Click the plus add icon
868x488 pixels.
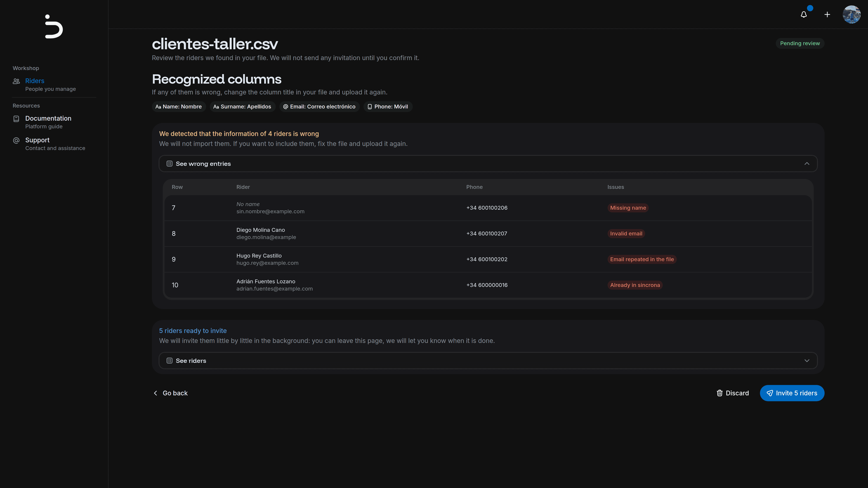tap(827, 14)
